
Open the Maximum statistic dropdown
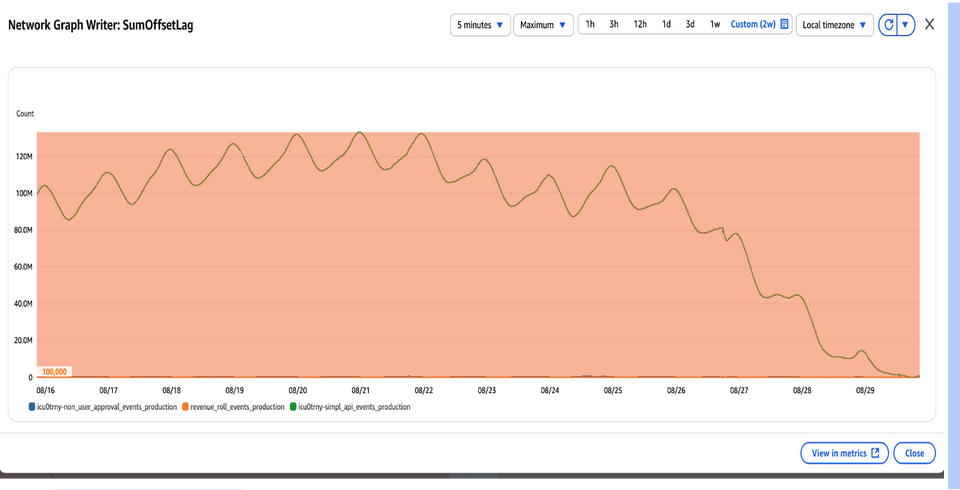point(543,25)
